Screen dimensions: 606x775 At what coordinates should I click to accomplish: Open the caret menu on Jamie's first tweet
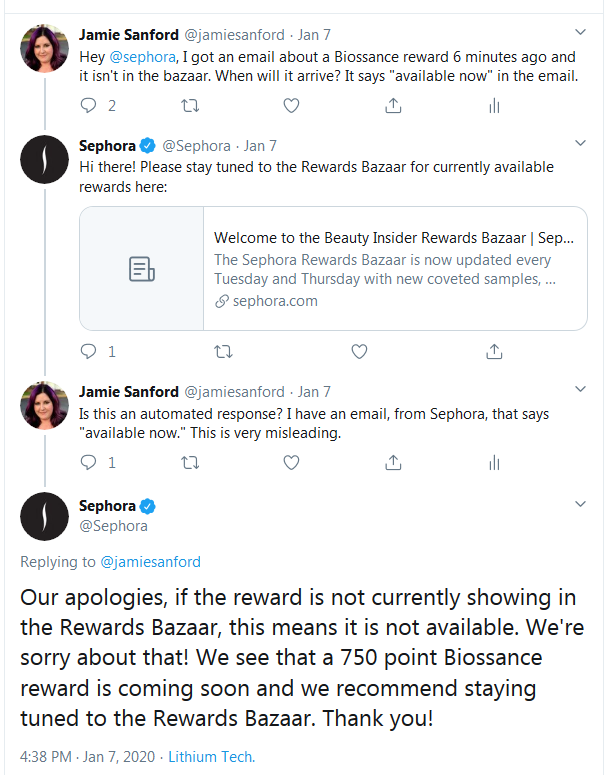coord(580,32)
